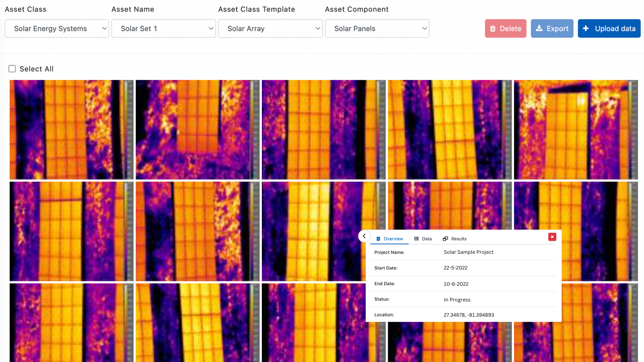Image resolution: width=644 pixels, height=362 pixels.
Task: Open the second thermal image in top row
Action: point(197,130)
